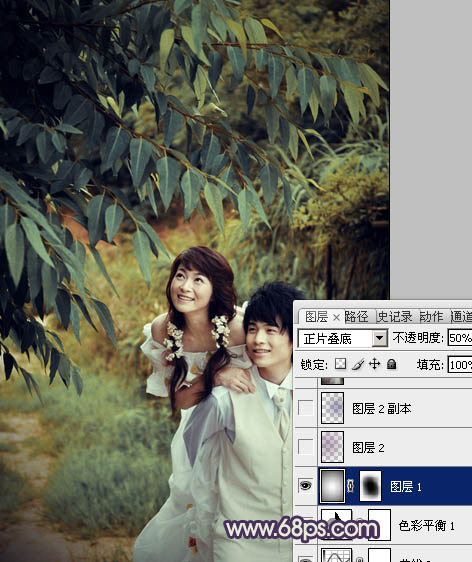Click the lock all padlock icon
The width and height of the screenshot is (472, 562).
[392, 364]
